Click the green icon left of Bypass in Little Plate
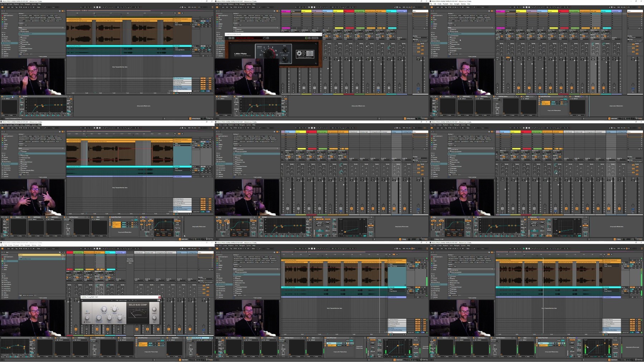This screenshot has height=362, width=644. (x=306, y=38)
